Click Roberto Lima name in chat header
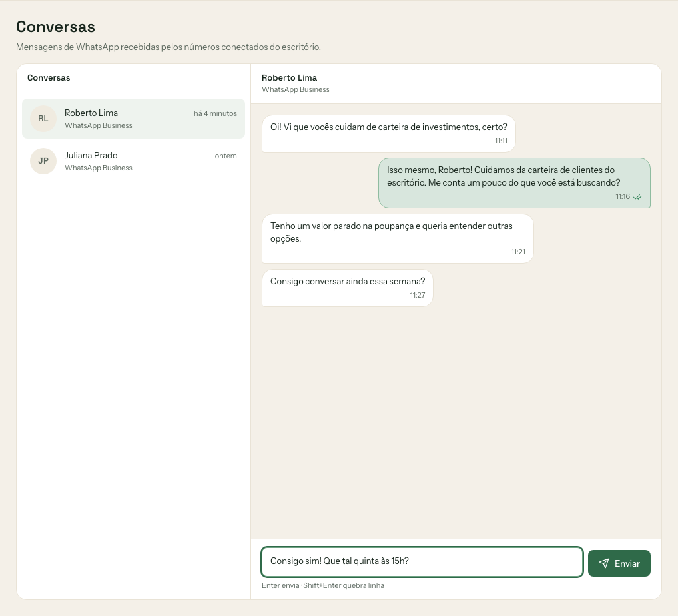The width and height of the screenshot is (678, 616). click(x=289, y=78)
